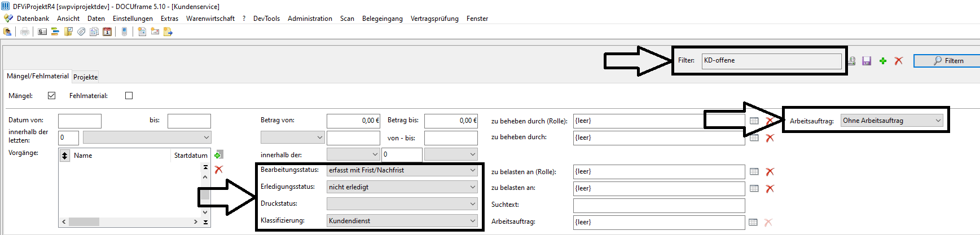Viewport: 980px width, 235px height.
Task: Open the calendar toolbar icon
Action: (x=107, y=32)
